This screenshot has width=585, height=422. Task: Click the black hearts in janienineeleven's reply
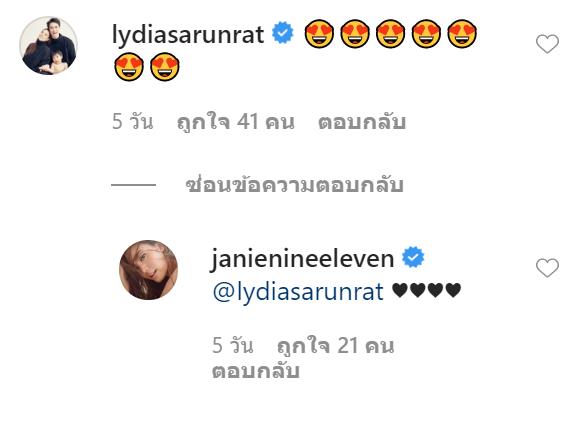coord(427,290)
